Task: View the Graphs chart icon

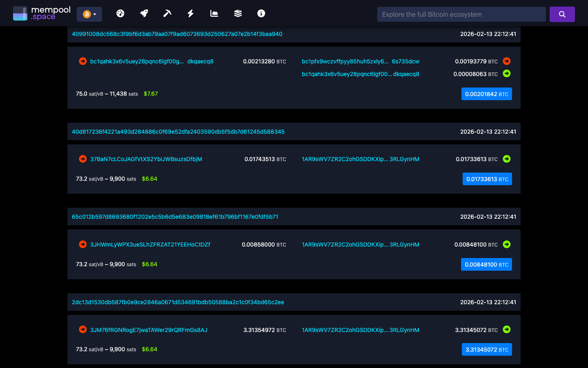Action: pos(214,13)
